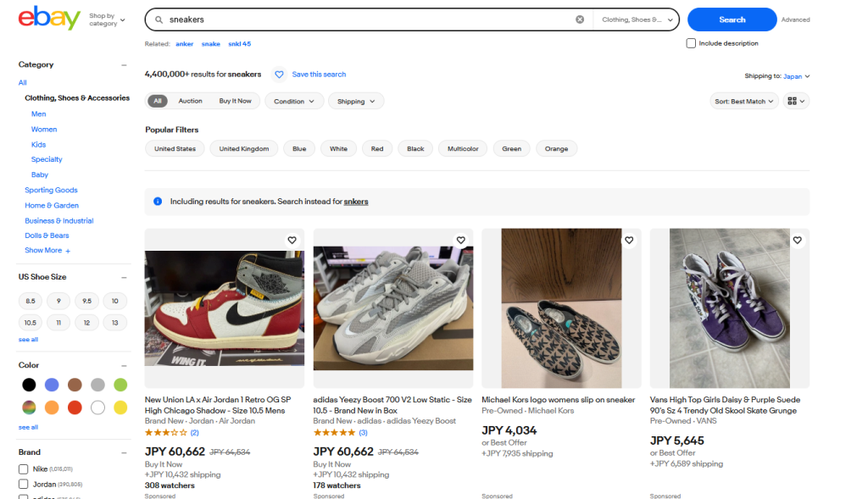868x499 pixels.
Task: Open Sort: Best Match dropdown
Action: (744, 101)
